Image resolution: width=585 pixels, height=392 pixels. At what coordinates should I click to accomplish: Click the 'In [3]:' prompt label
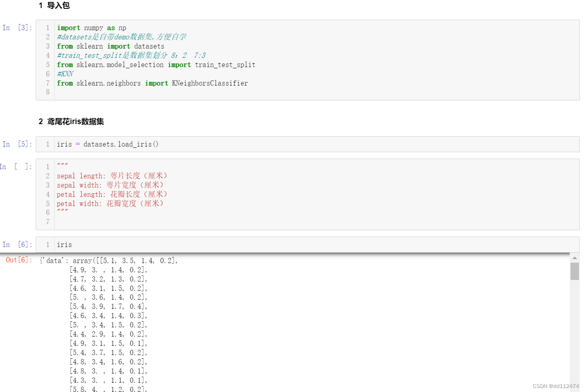tap(17, 28)
